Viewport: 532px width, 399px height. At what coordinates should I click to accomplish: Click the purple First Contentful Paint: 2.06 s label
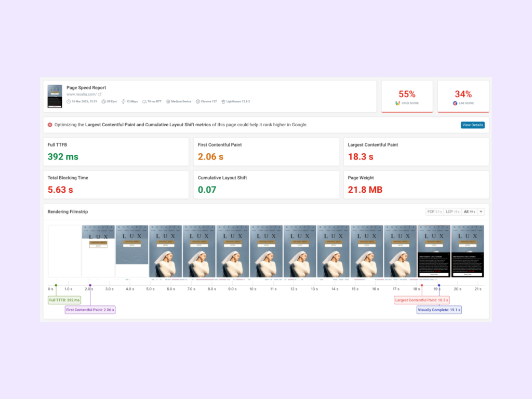point(90,310)
